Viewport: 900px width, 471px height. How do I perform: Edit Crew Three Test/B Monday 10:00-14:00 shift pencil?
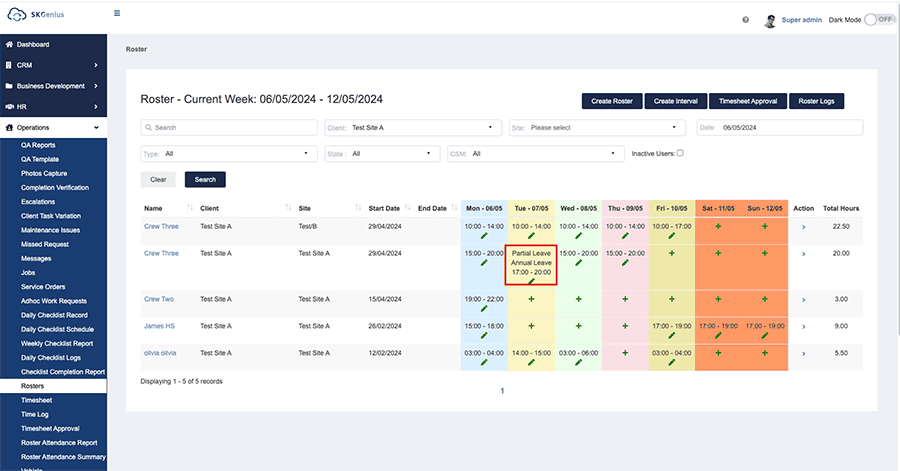(484, 236)
